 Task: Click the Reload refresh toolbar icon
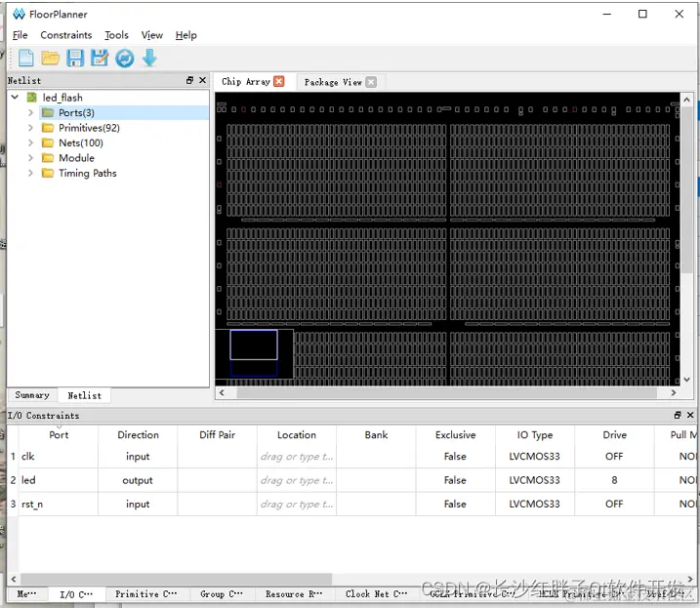(125, 58)
